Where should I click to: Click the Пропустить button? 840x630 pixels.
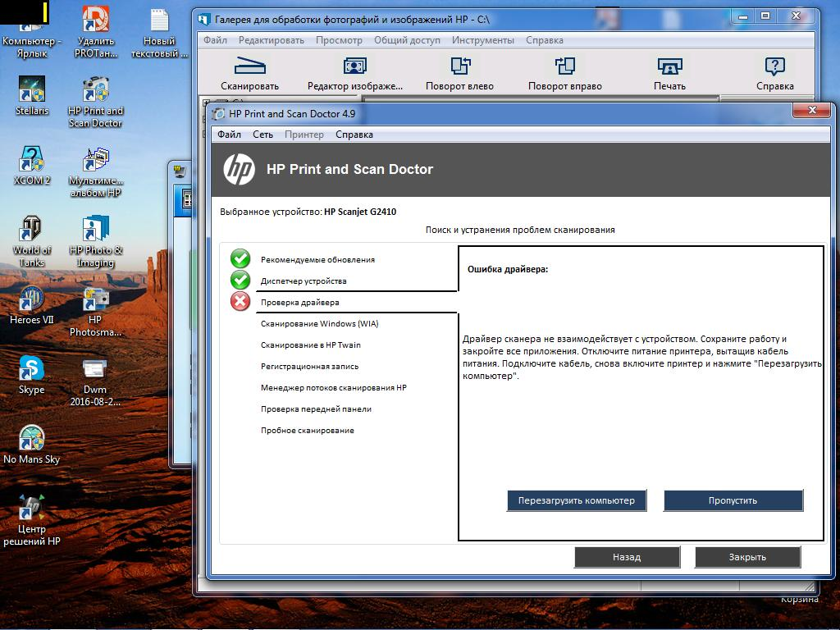point(733,500)
